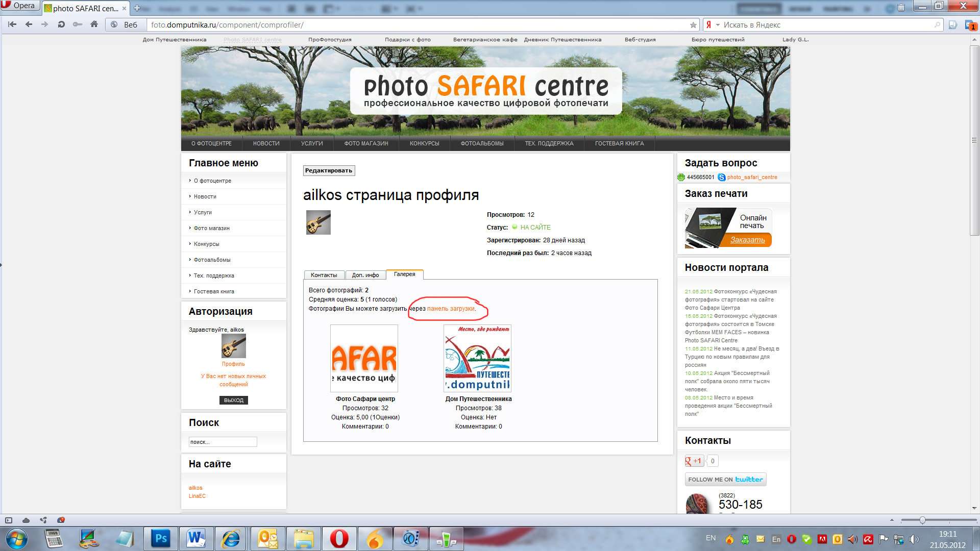Open Услуги in the sidebar main menu
This screenshot has height=551, width=980.
tap(203, 212)
